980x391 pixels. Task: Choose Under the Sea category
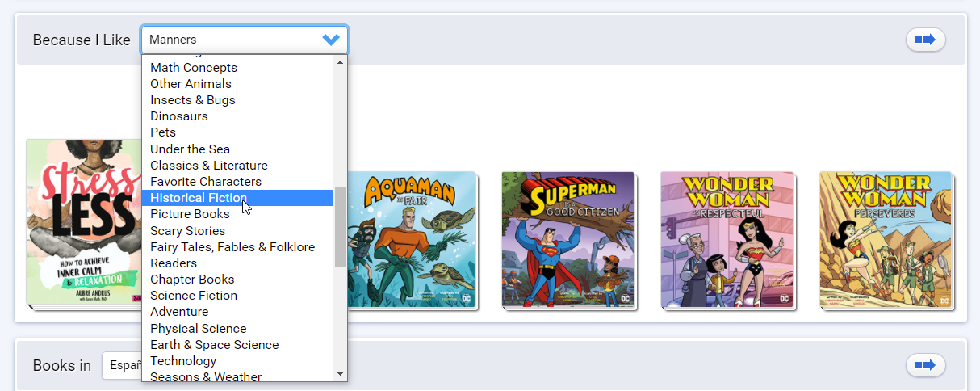point(190,149)
